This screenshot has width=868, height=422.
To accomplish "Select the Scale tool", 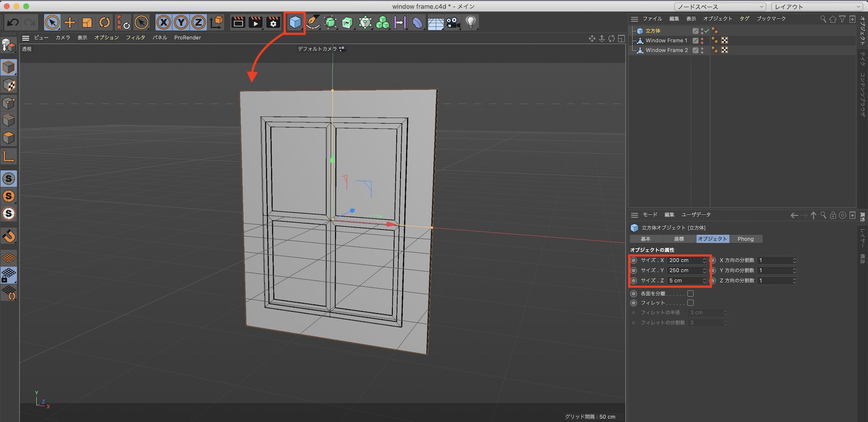I will tap(87, 22).
